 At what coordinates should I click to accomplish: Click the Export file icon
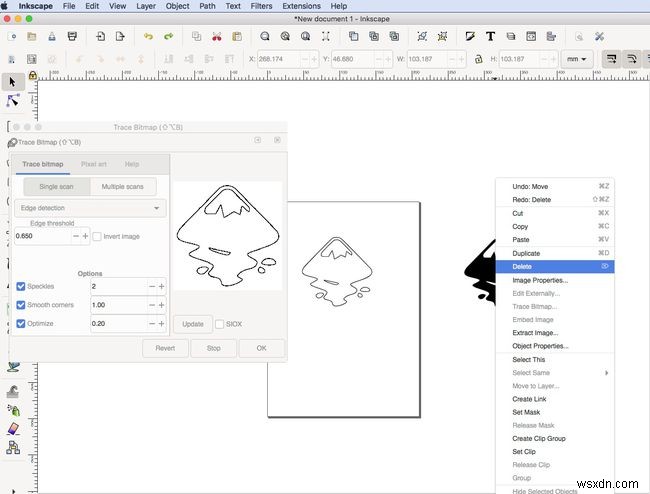point(120,36)
